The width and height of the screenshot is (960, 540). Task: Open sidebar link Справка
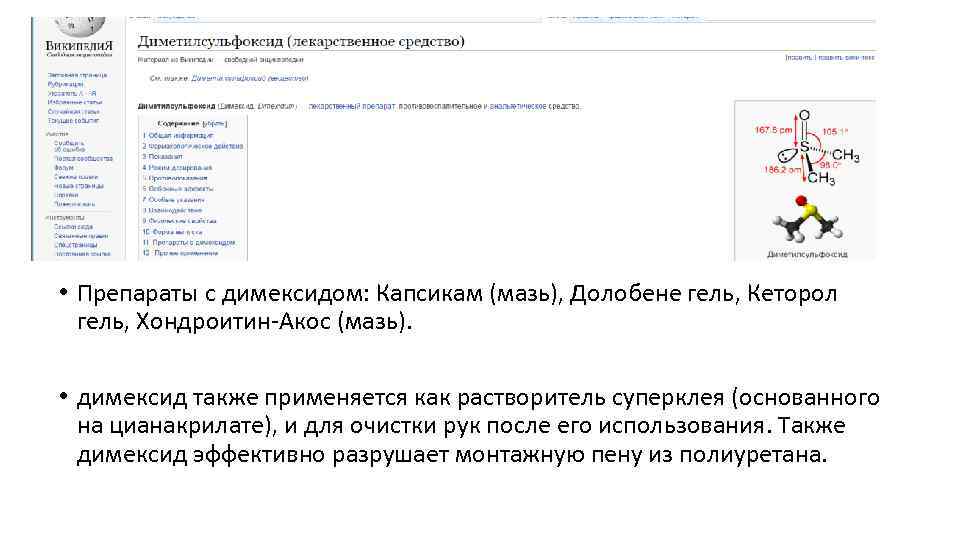click(66, 195)
